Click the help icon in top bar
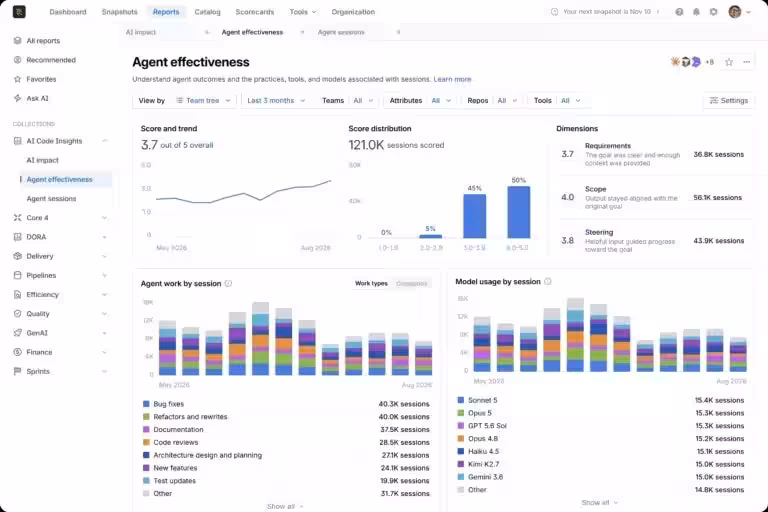Screen dimensions: 768x512 pyautogui.click(x=679, y=12)
